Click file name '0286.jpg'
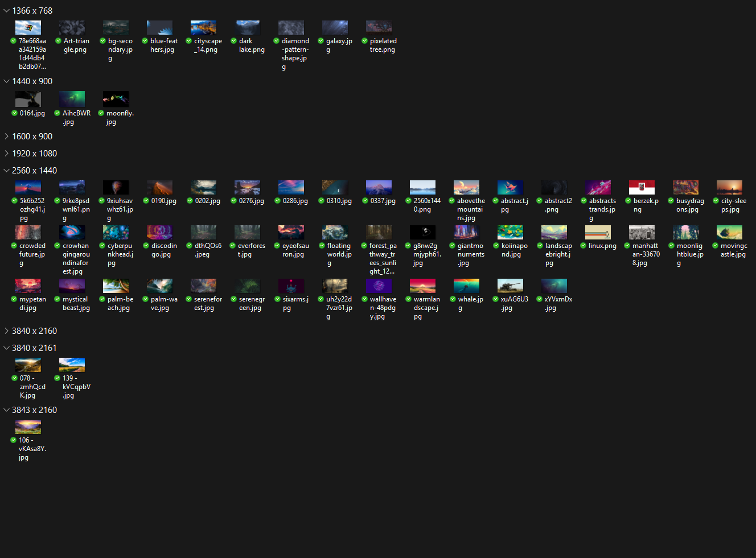 295,201
